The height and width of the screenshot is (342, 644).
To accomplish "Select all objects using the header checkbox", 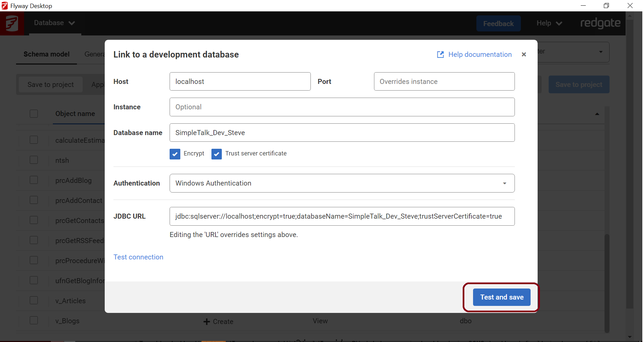I will pyautogui.click(x=33, y=114).
